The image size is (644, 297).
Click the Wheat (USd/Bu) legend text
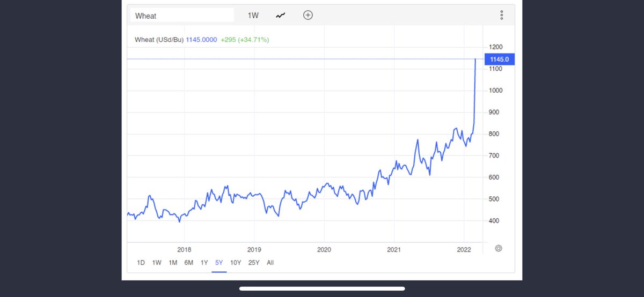(159, 40)
